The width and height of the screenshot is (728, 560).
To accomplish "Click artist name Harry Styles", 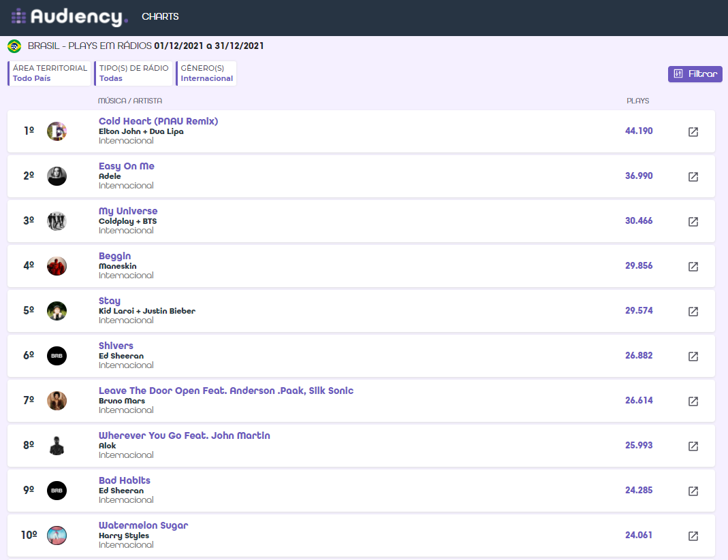I will [x=124, y=536].
